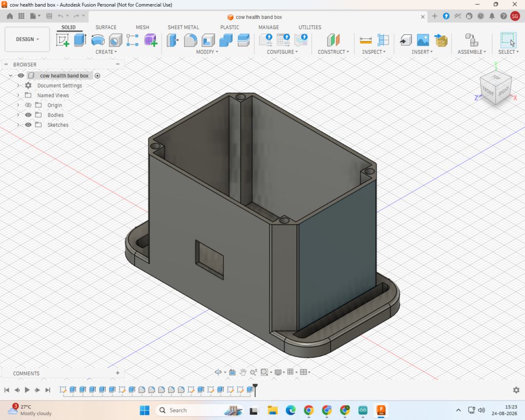Hide the Bodies folder
Viewport: 525px width, 420px height.
(x=28, y=115)
